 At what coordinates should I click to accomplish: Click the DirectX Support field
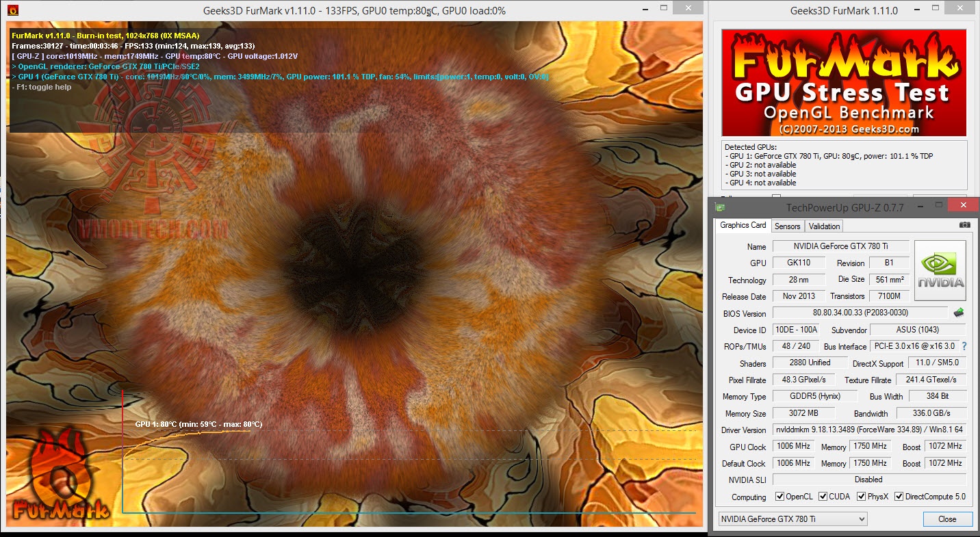click(x=938, y=363)
